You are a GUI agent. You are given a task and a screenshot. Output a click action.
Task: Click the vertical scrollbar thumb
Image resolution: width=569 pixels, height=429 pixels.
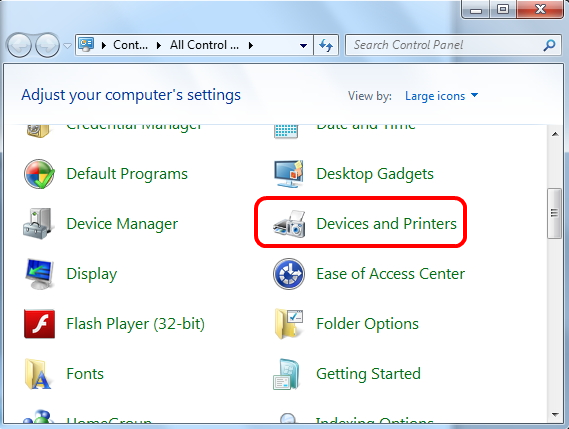[554, 213]
